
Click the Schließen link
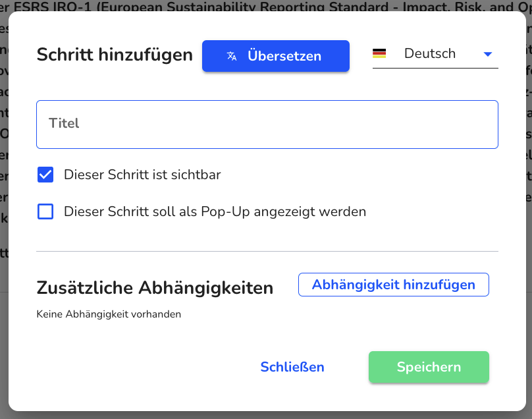click(x=292, y=367)
